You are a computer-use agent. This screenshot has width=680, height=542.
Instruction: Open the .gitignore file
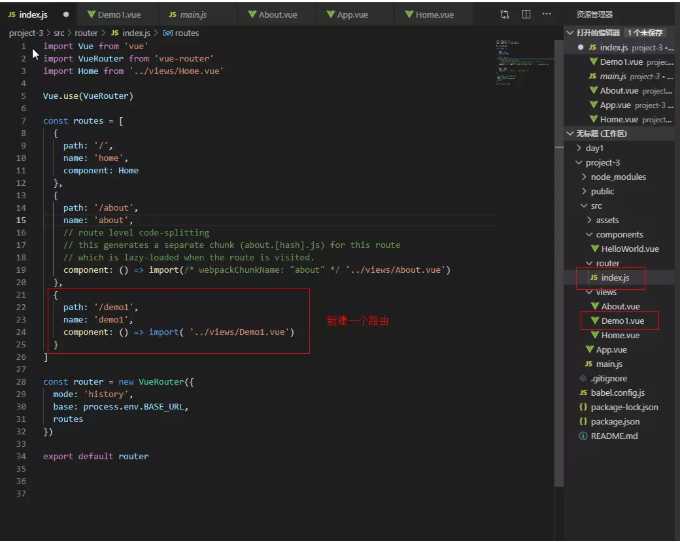(609, 379)
